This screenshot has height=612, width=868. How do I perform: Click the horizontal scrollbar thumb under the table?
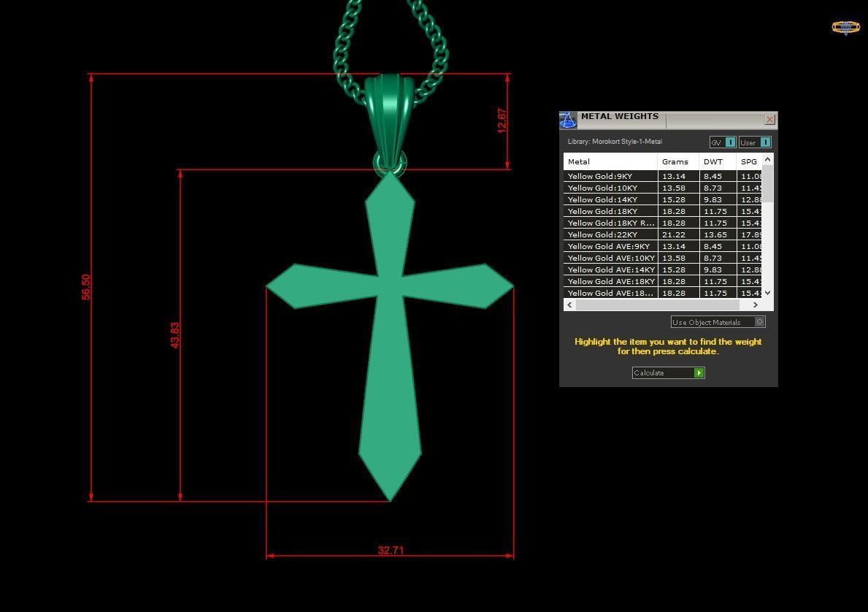[x=658, y=305]
